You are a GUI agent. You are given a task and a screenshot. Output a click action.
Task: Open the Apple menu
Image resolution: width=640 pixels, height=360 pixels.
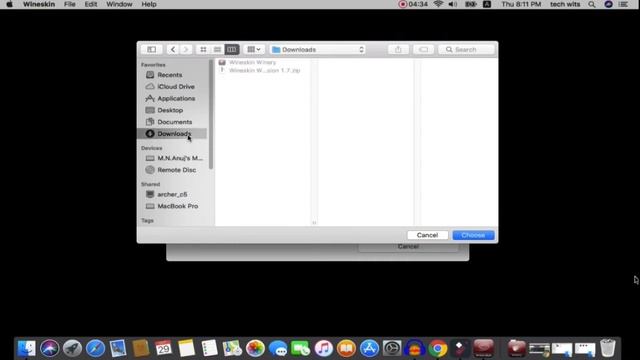[x=9, y=4]
